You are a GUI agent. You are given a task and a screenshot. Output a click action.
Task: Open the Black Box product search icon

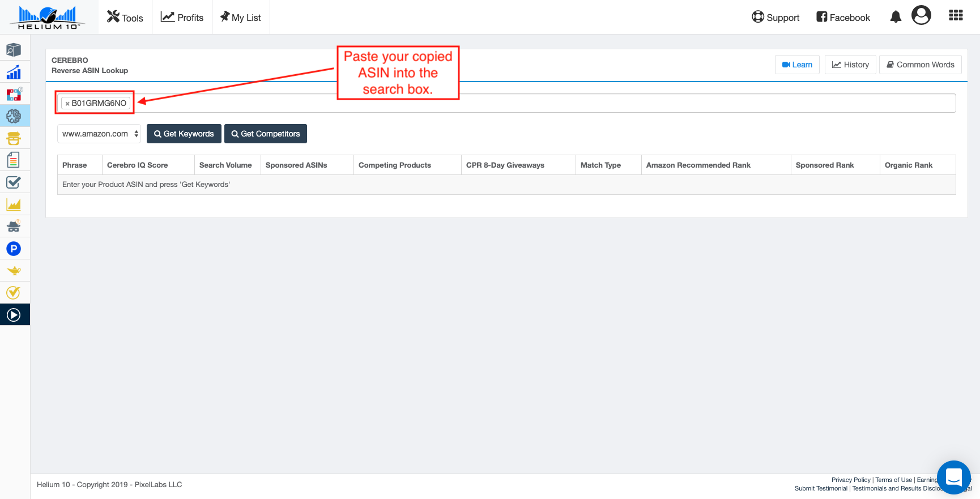click(x=14, y=50)
